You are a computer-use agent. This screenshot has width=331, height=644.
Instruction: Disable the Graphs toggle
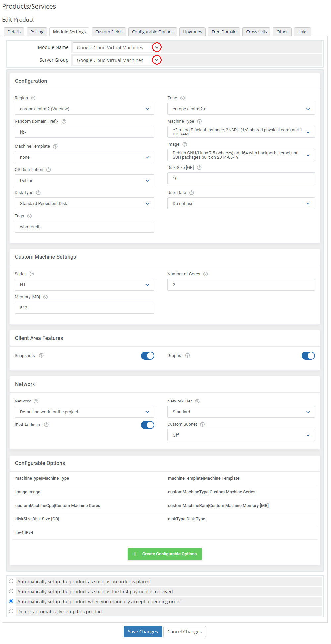click(308, 356)
